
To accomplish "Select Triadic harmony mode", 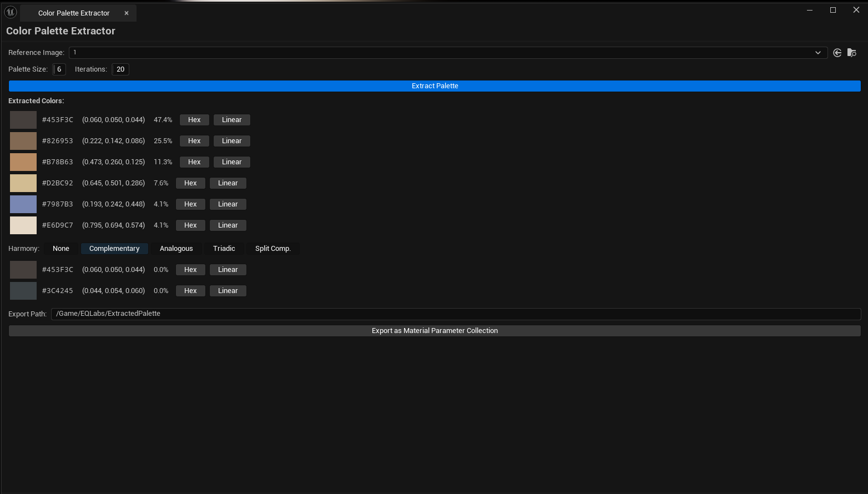I will pyautogui.click(x=224, y=249).
